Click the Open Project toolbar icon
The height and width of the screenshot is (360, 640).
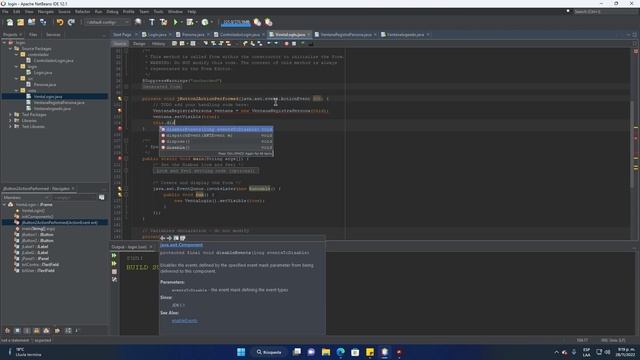coord(31,22)
